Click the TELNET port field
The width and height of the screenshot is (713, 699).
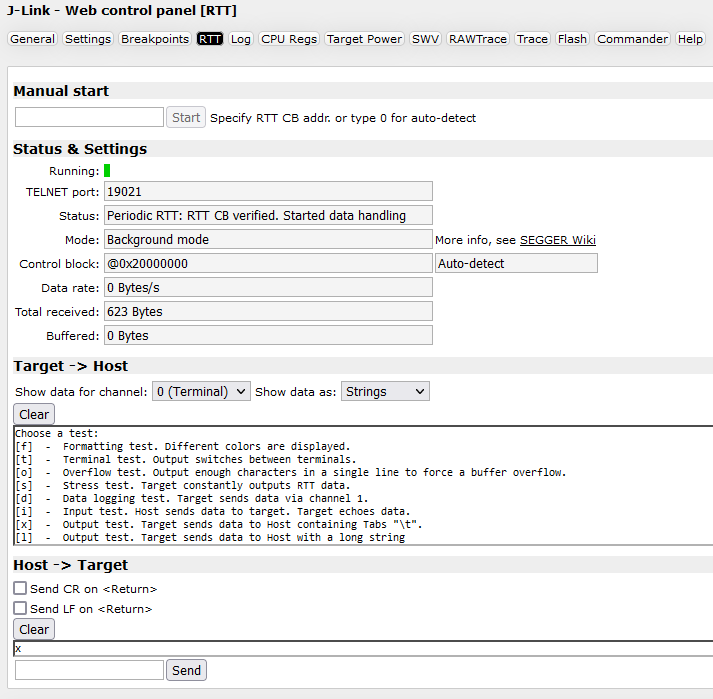[268, 191]
